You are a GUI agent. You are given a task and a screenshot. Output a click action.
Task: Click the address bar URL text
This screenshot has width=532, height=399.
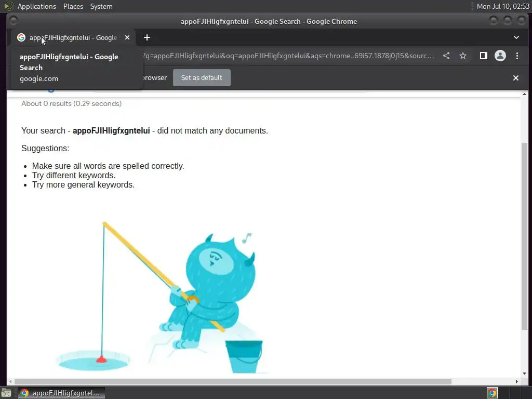coord(288,56)
